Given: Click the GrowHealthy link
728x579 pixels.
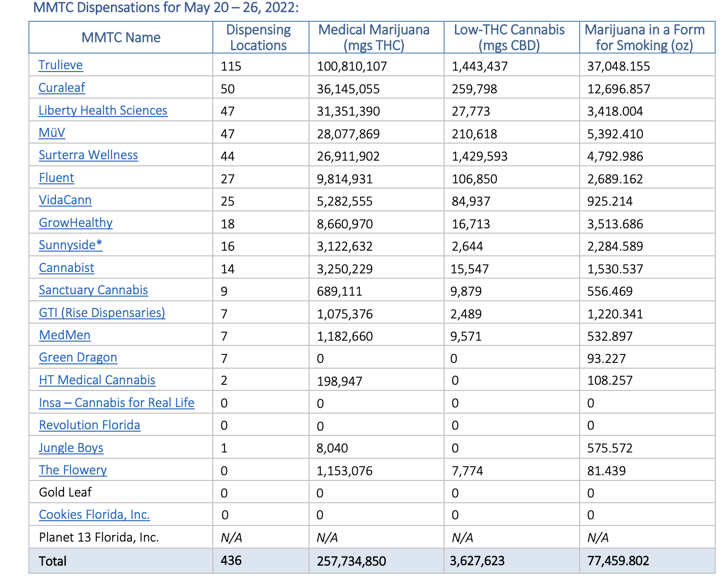Looking at the screenshot, I should coord(75,223).
